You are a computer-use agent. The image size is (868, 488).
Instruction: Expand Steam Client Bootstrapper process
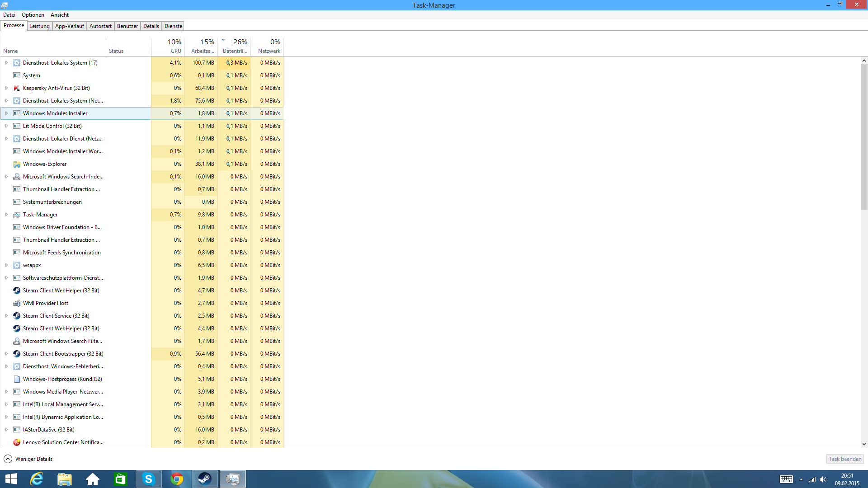click(x=6, y=354)
